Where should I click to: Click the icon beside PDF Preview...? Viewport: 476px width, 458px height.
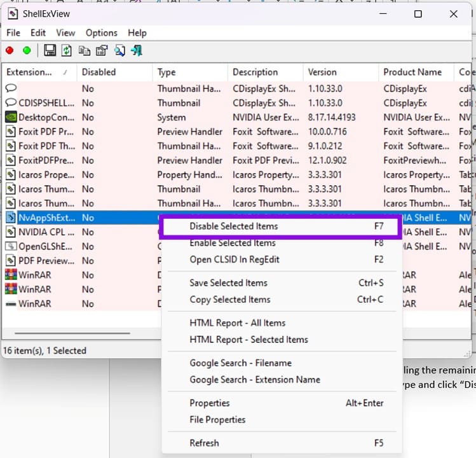point(11,261)
